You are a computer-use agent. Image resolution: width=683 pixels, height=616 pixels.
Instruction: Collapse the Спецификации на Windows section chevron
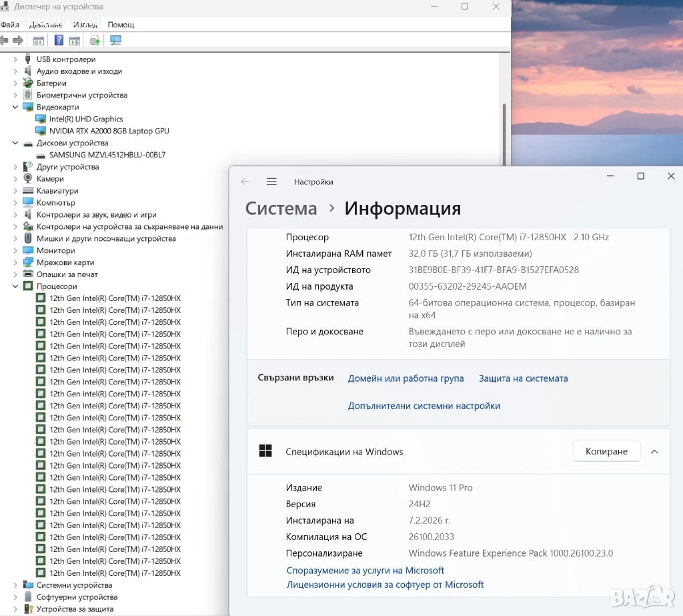[x=654, y=452]
